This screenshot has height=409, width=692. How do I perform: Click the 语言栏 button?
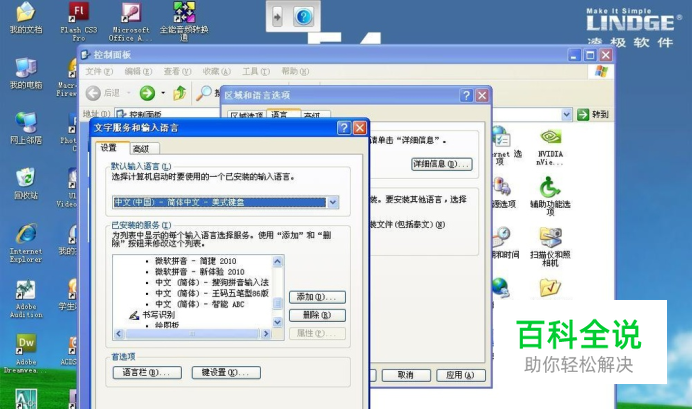click(147, 372)
